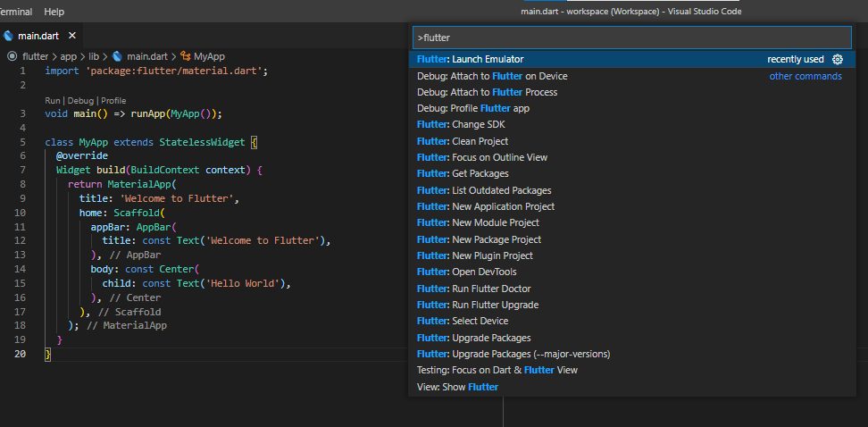This screenshot has height=427, width=868.
Task: Click the MaterialApp constructor call in code
Action: pyautogui.click(x=138, y=184)
